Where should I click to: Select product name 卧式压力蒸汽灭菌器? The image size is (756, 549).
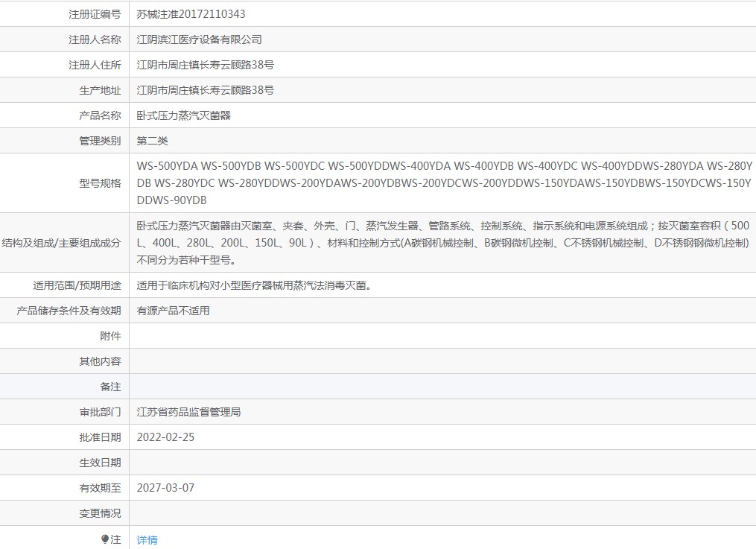pos(184,115)
